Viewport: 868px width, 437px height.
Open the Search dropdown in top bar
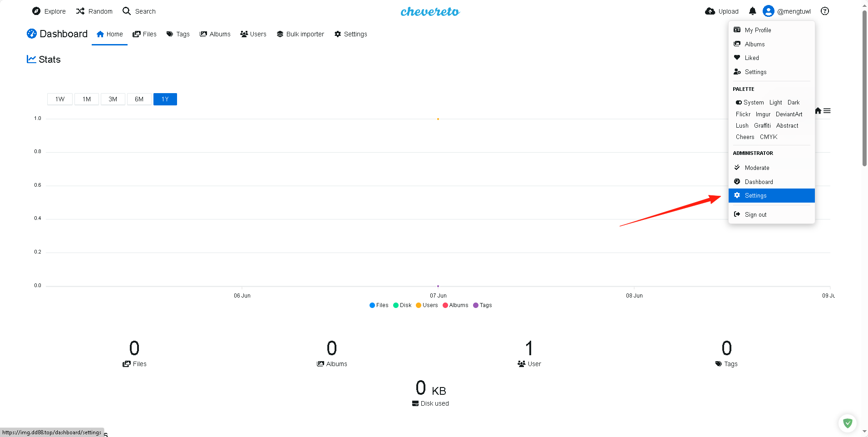(139, 11)
